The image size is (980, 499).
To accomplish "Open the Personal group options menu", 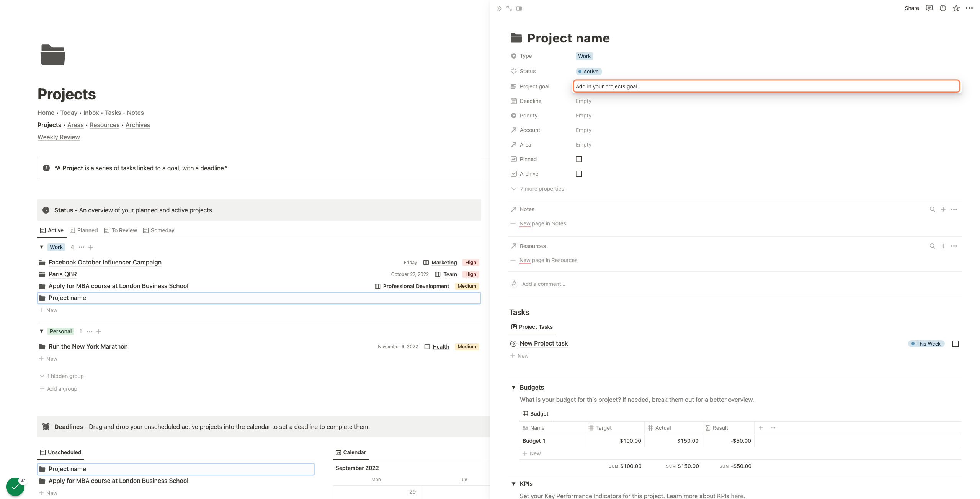I will (90, 331).
